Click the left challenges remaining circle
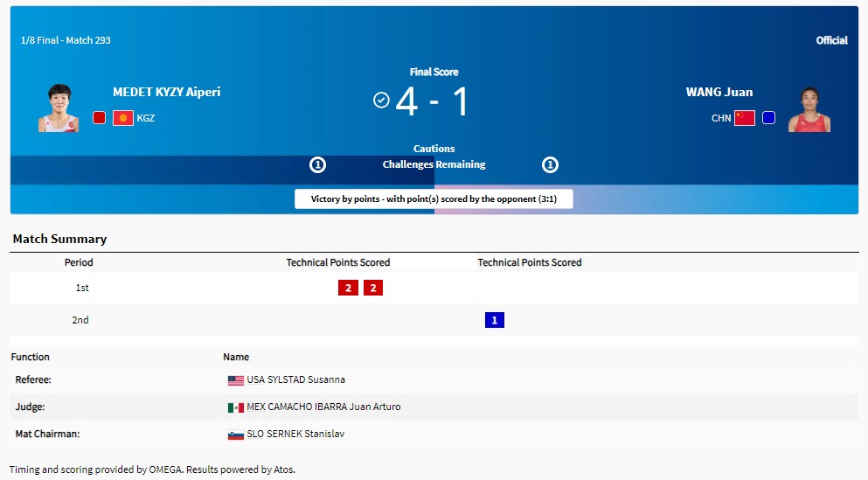Image resolution: width=868 pixels, height=480 pixels. (318, 164)
